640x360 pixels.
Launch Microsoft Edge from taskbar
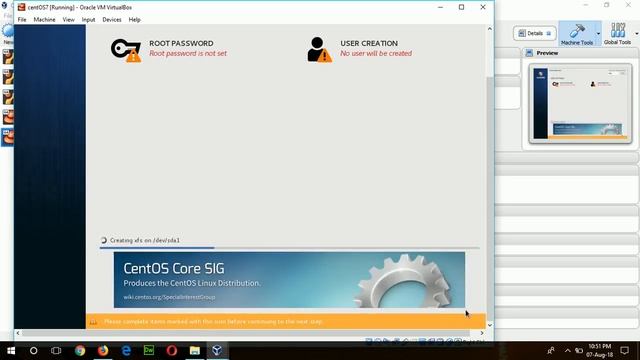point(126,351)
